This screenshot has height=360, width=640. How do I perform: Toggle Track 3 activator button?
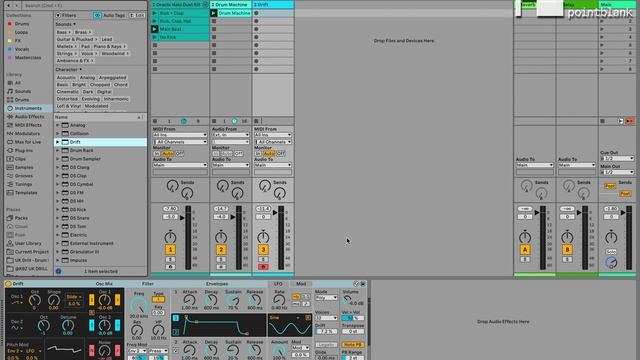click(263, 249)
